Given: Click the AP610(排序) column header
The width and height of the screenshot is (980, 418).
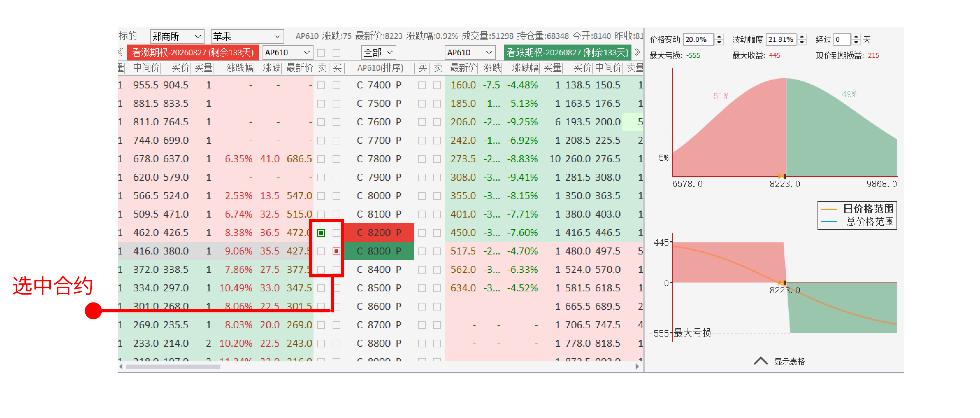Looking at the screenshot, I should coord(380,68).
